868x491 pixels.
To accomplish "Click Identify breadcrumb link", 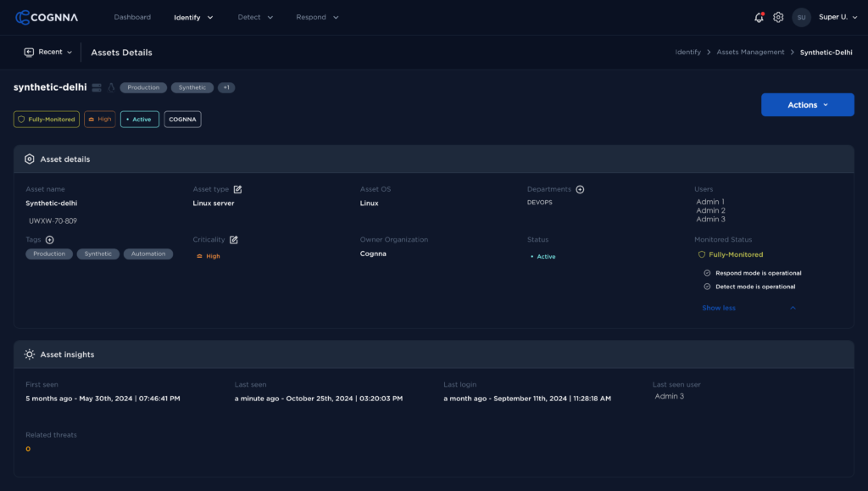I will click(x=687, y=52).
